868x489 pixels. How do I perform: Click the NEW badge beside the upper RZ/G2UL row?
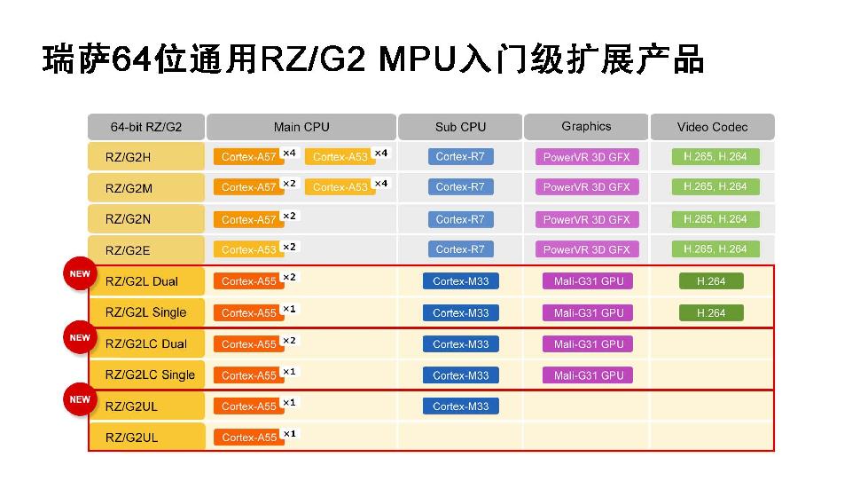pos(80,400)
